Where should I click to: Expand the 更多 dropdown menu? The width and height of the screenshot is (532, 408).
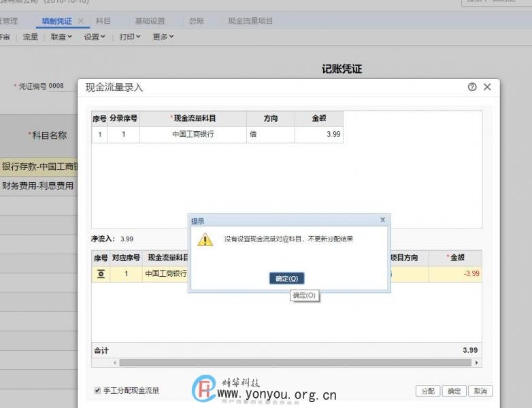click(x=163, y=37)
